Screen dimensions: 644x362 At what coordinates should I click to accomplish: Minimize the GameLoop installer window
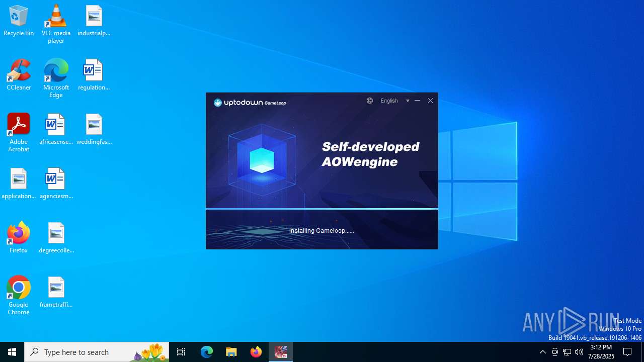click(x=417, y=101)
